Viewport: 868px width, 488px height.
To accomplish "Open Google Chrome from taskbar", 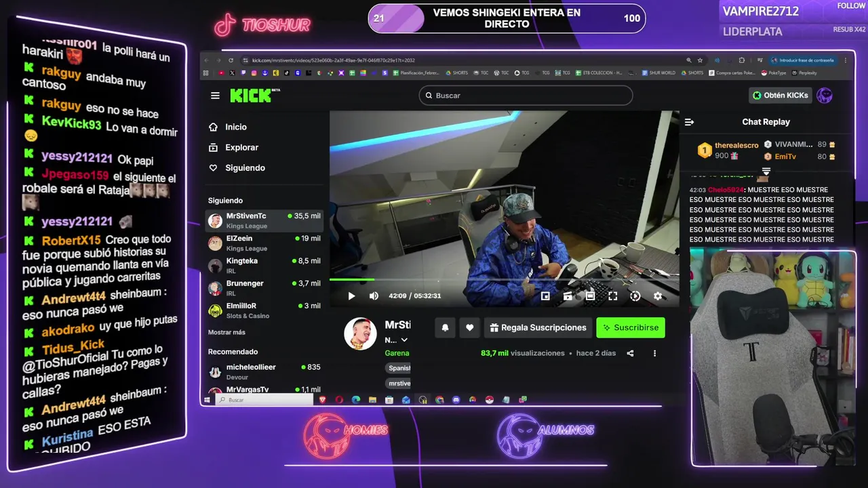I will tap(439, 400).
